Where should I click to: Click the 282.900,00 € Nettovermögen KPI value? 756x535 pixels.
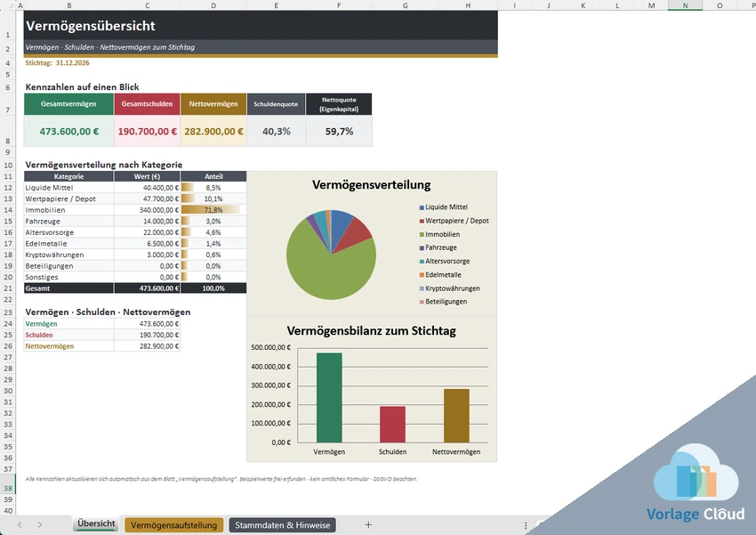[x=213, y=131]
